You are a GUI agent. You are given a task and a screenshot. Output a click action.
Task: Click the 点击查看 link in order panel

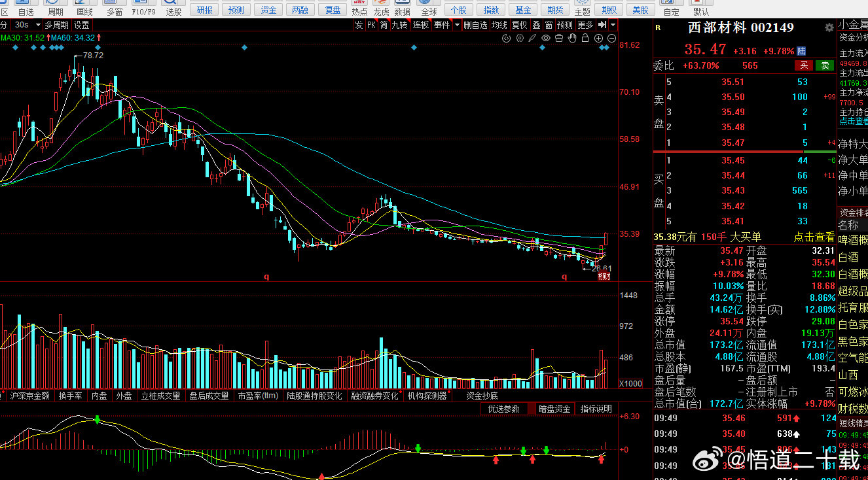tap(814, 237)
